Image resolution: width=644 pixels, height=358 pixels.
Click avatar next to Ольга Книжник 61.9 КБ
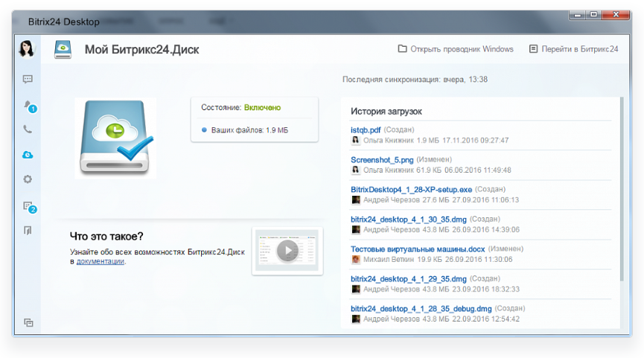[x=356, y=170]
